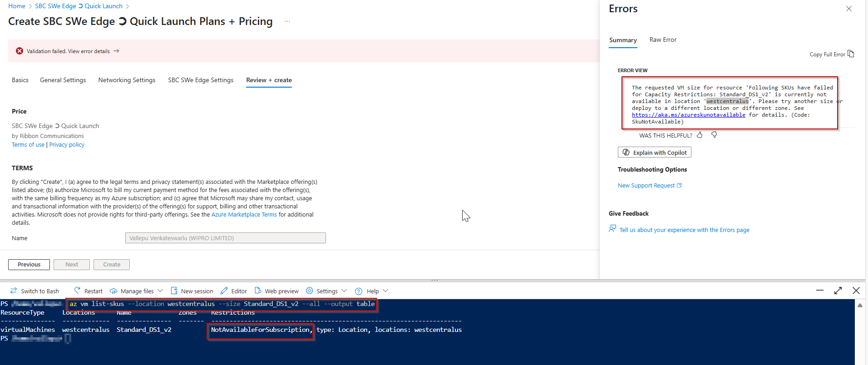The height and width of the screenshot is (365, 868).
Task: Maximize the Cloud Shell pane
Action: 838,291
